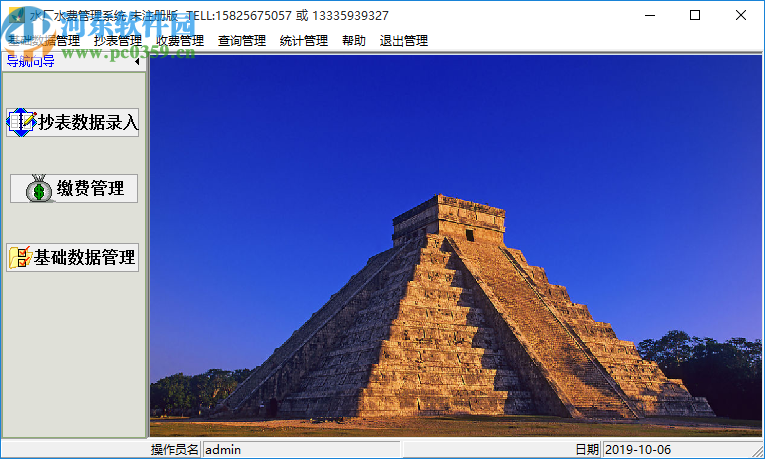Click the 缴费管理 button
Image resolution: width=765 pixels, height=459 pixels.
point(74,188)
